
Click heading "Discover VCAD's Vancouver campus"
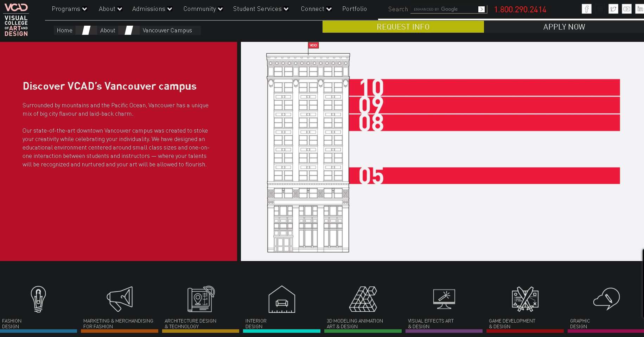tap(109, 86)
